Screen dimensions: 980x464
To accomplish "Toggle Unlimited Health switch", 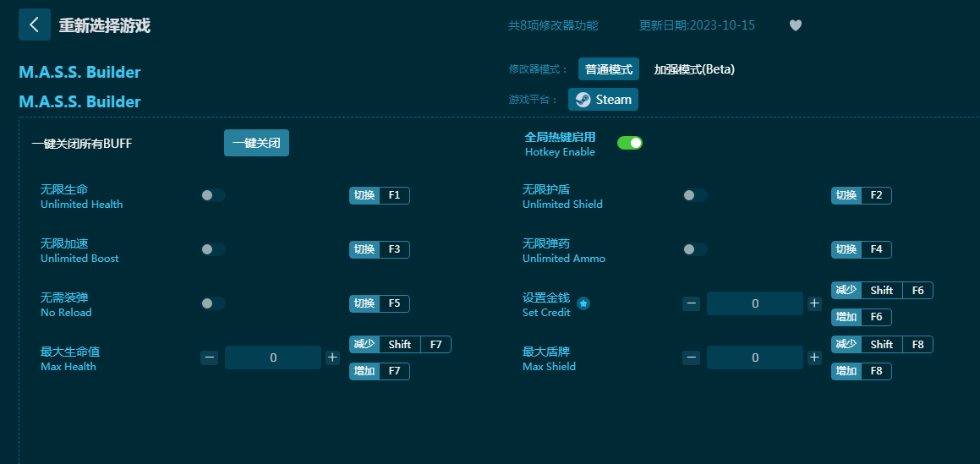I will (212, 195).
